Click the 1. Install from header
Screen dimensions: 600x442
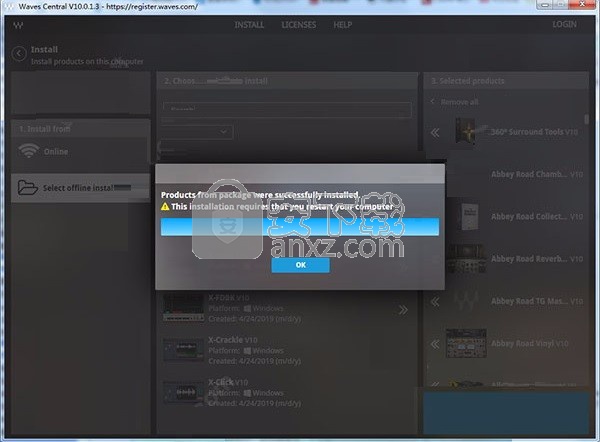[x=80, y=129]
